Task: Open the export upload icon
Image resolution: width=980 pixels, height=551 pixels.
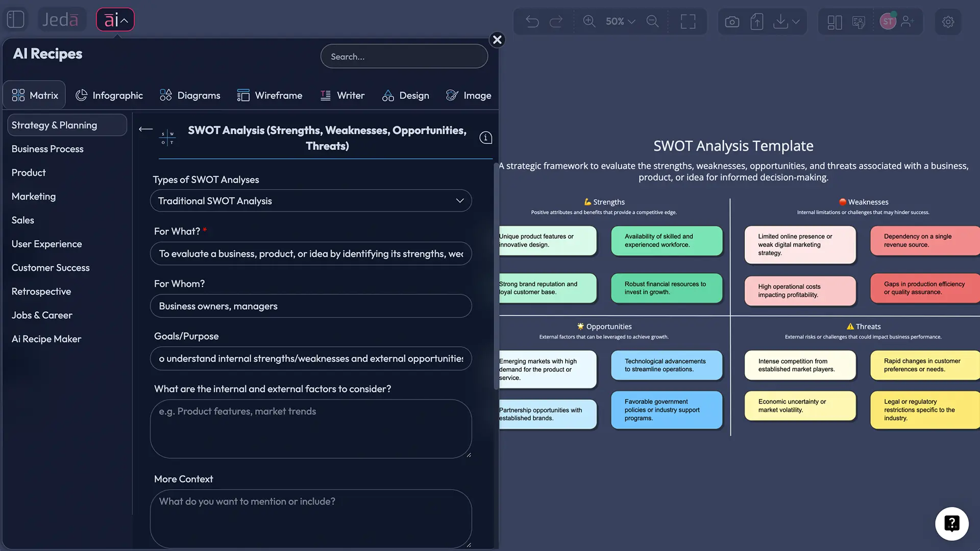Action: tap(757, 21)
